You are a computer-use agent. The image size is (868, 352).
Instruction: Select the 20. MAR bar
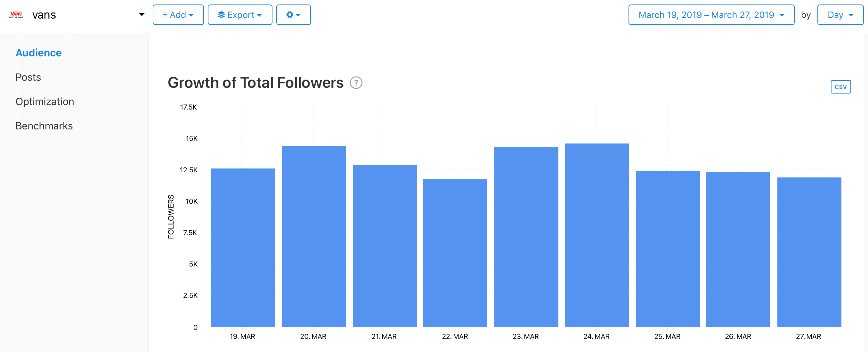click(x=313, y=236)
